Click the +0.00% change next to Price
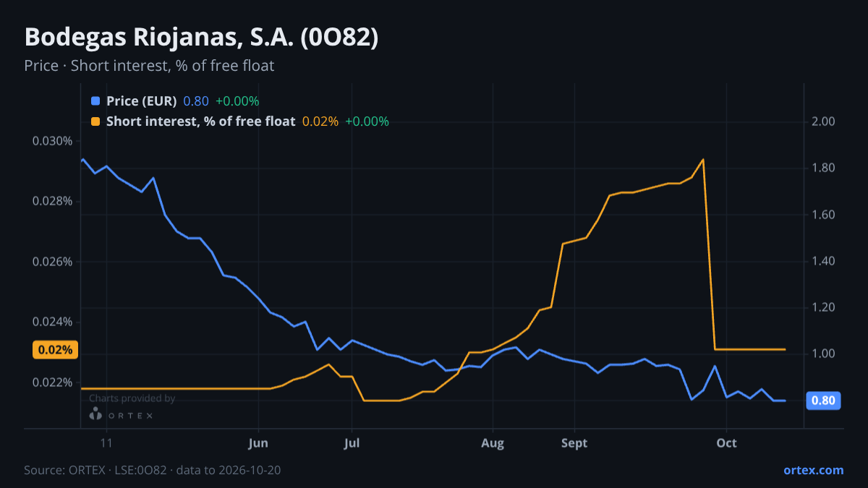 tap(237, 101)
